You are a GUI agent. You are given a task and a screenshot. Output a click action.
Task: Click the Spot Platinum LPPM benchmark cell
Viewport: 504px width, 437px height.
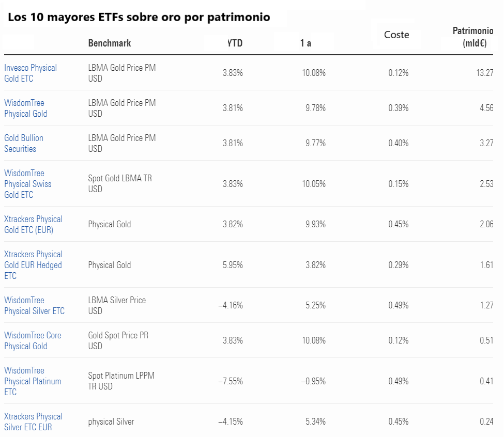coord(121,381)
